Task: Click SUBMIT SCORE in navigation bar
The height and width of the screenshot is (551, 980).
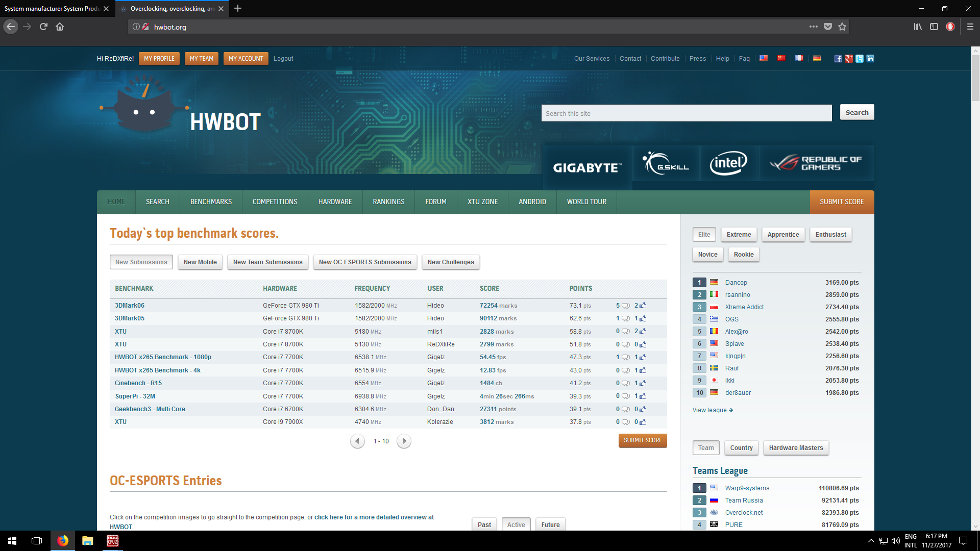Action: (x=842, y=202)
